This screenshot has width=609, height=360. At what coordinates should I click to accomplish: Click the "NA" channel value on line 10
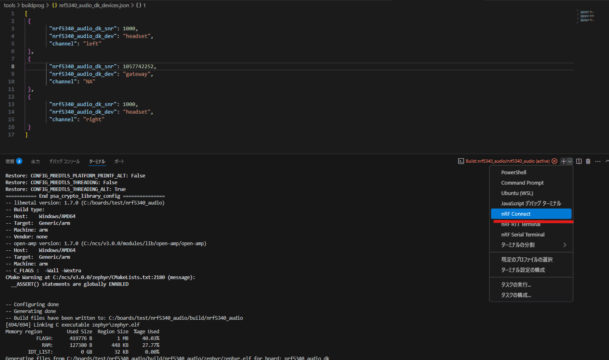[x=89, y=82]
